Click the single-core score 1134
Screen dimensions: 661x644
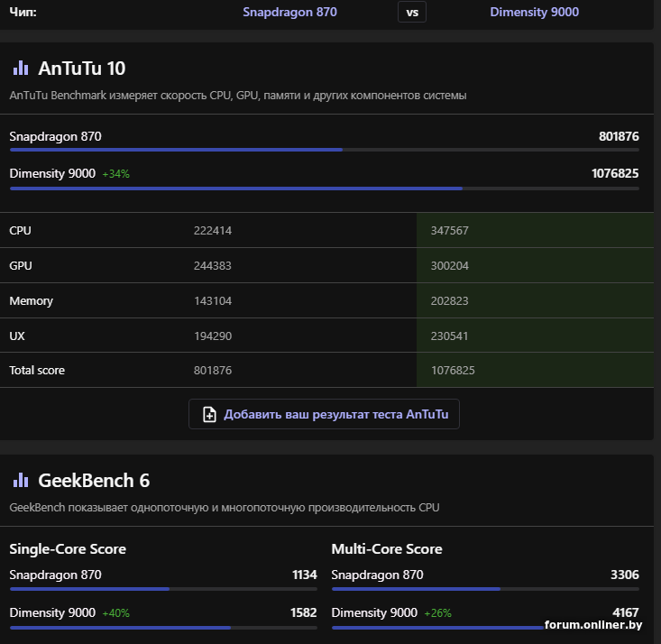(x=305, y=575)
